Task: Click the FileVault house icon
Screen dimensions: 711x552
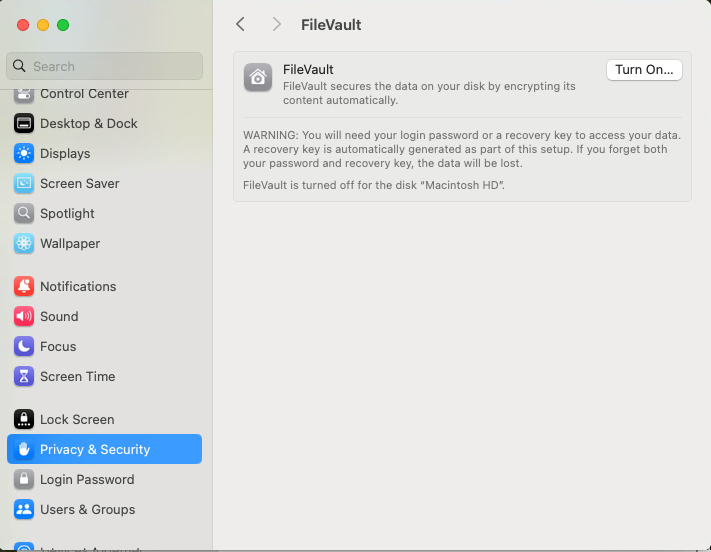Action: 258,77
